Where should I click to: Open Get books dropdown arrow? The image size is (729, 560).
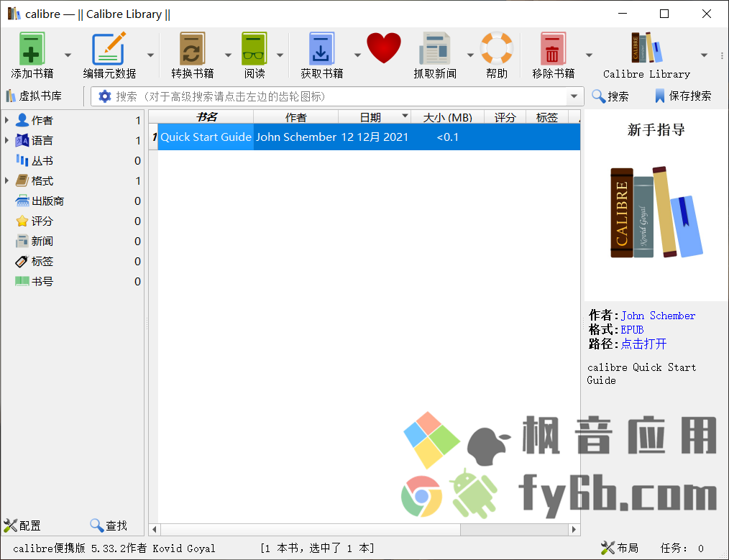tap(357, 55)
